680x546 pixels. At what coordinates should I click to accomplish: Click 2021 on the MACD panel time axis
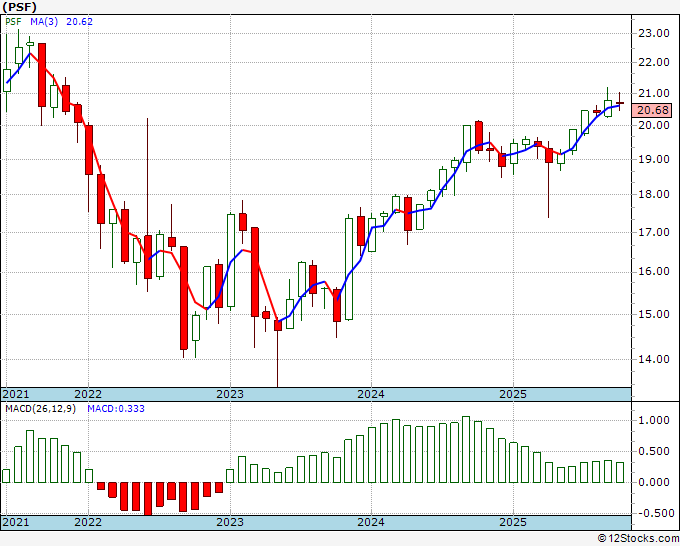[16, 522]
